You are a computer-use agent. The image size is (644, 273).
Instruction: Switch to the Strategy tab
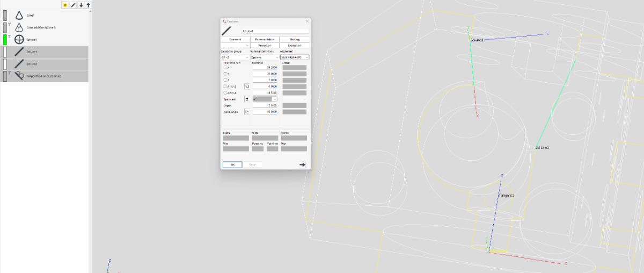click(x=295, y=40)
